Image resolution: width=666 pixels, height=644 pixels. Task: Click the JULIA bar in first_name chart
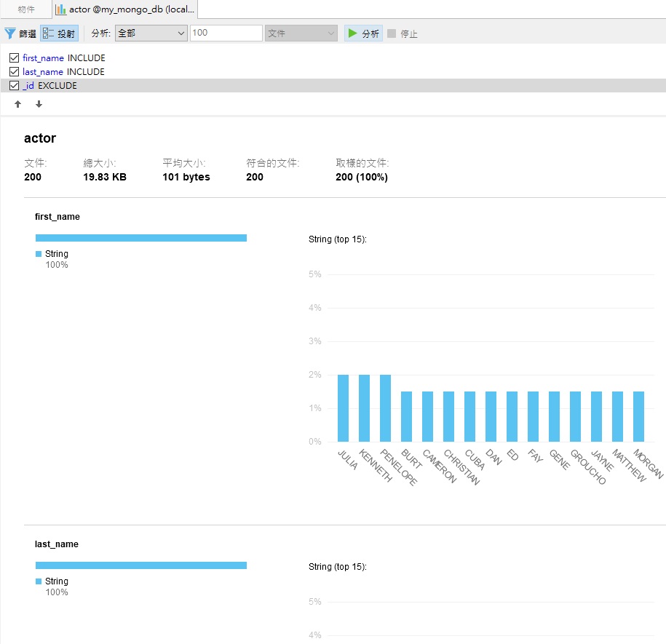click(x=343, y=408)
